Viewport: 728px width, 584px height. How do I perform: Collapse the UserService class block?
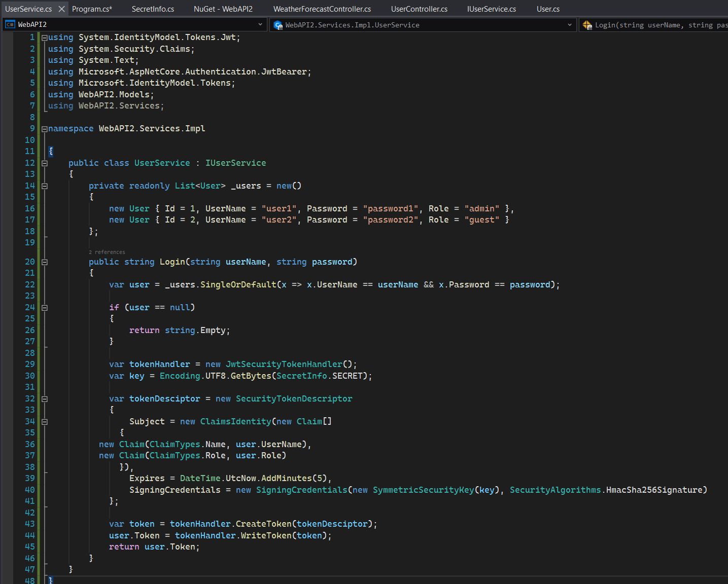pyautogui.click(x=44, y=163)
